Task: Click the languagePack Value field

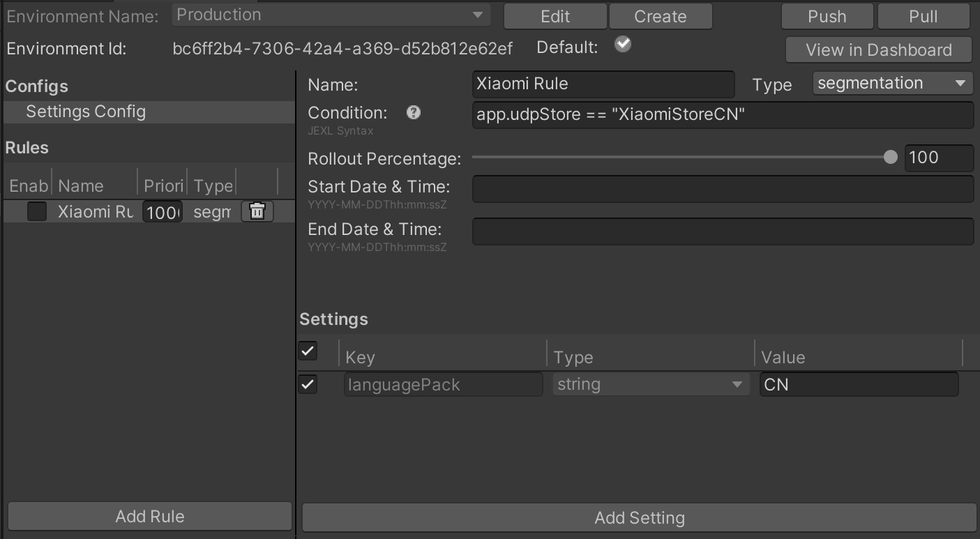Action: 859,385
